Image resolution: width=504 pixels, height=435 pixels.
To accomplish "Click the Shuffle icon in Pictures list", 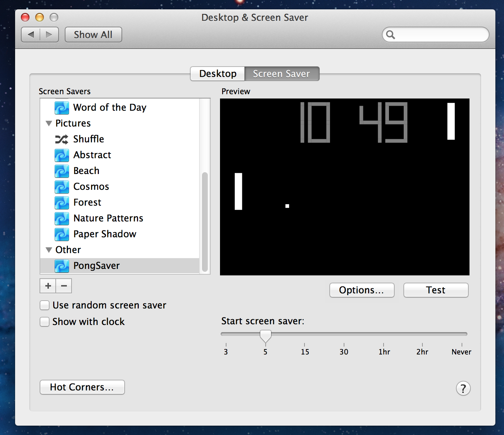I will [x=61, y=139].
